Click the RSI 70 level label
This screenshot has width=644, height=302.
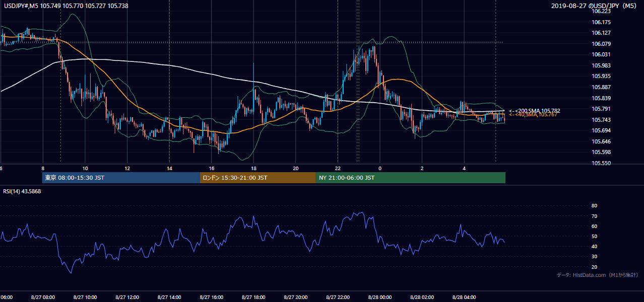(x=594, y=216)
